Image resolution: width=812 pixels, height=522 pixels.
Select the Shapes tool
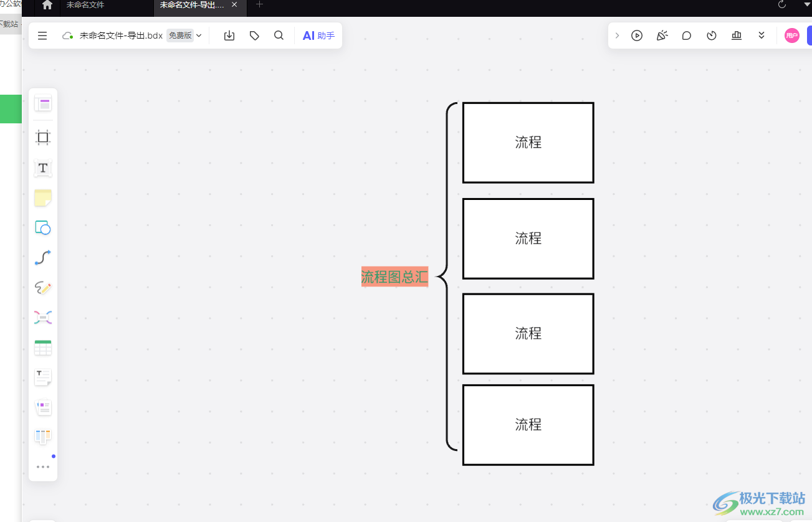(43, 227)
